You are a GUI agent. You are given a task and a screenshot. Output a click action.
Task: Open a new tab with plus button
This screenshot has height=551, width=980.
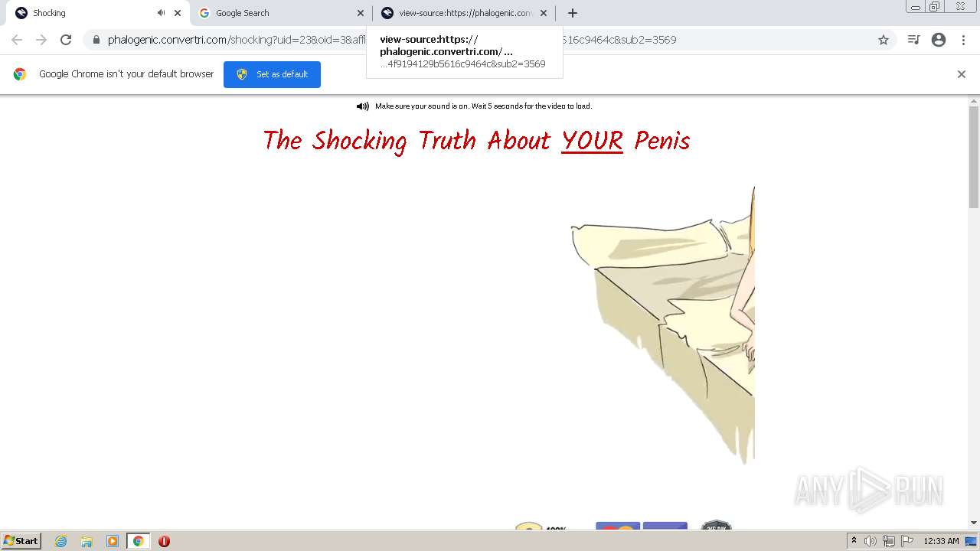[573, 13]
